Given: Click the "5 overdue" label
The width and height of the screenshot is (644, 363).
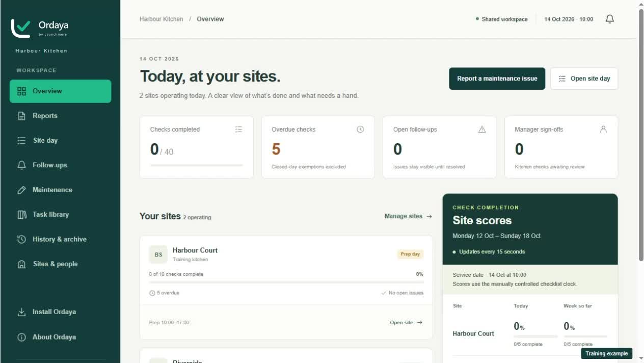Looking at the screenshot, I should click(168, 293).
